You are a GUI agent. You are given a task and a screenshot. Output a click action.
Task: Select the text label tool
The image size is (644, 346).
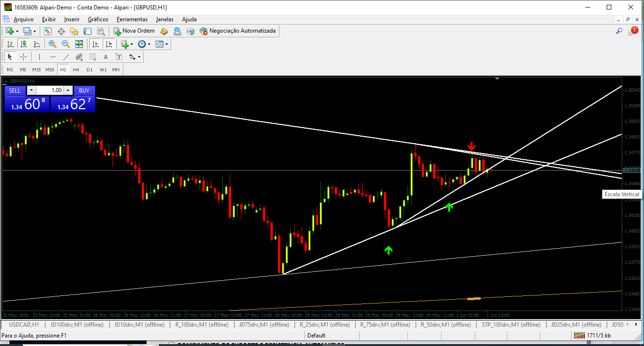click(x=119, y=57)
